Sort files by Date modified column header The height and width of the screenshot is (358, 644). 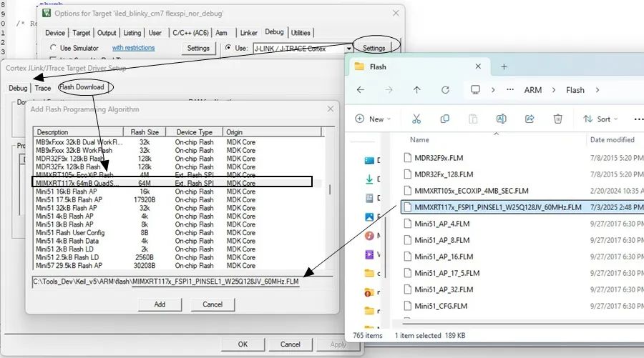coord(615,140)
